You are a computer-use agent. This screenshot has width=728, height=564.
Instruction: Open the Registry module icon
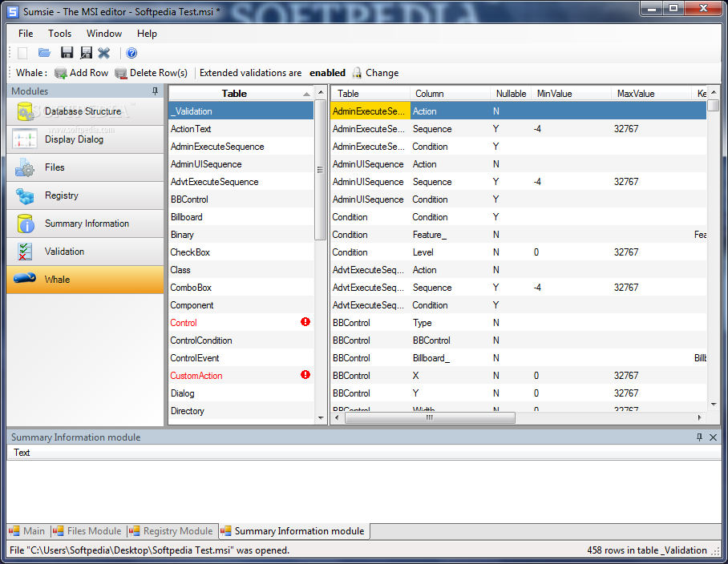[25, 195]
